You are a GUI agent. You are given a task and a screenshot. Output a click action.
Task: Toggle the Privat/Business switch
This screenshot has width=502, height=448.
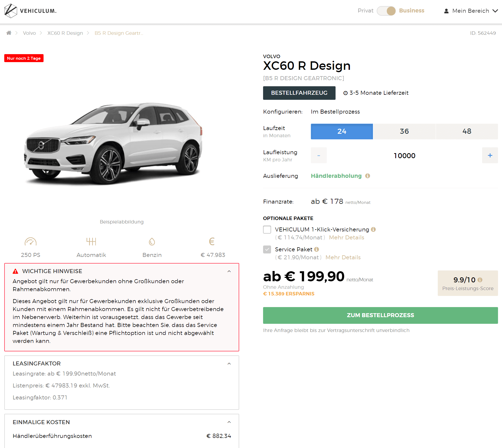tap(386, 11)
